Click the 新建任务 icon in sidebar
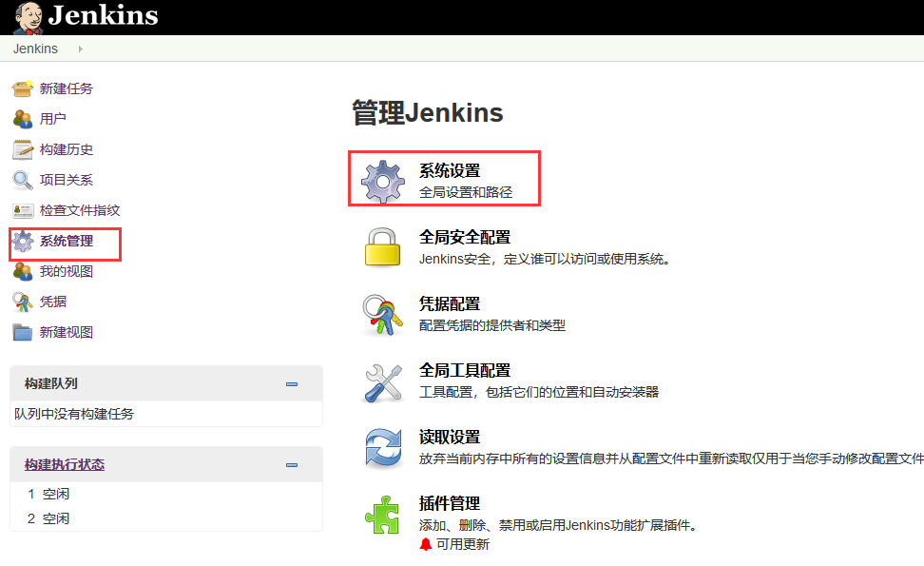The image size is (924, 566). coord(23,88)
